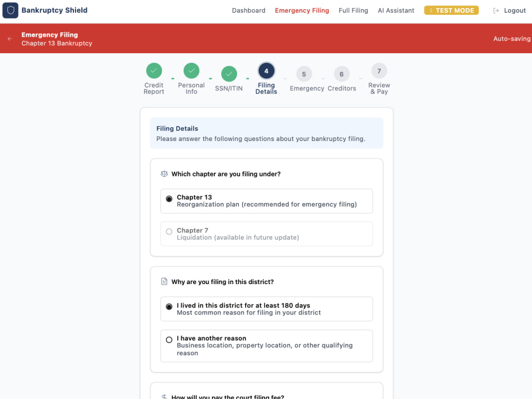Click Most common reason for filing text
532x399 pixels.
pos(248,312)
